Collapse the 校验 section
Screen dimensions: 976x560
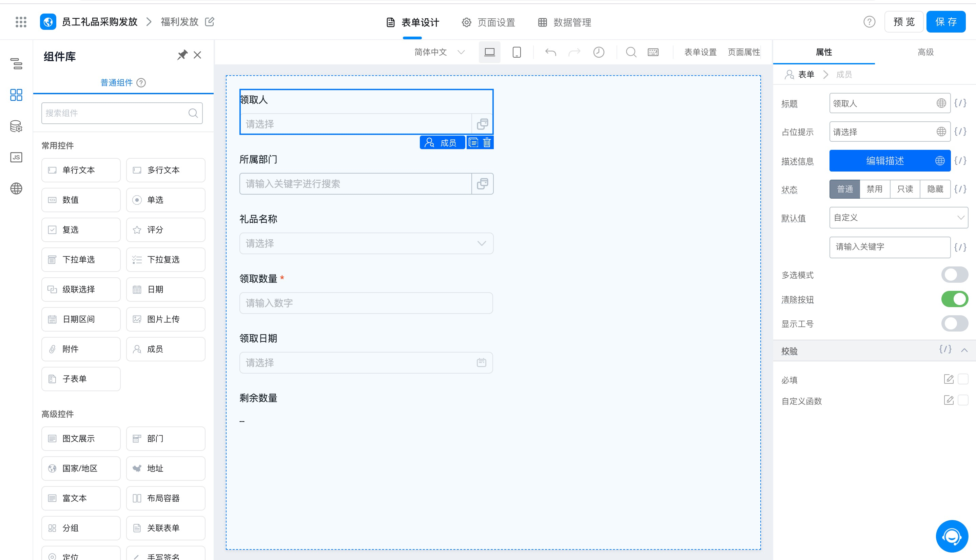coord(964,351)
